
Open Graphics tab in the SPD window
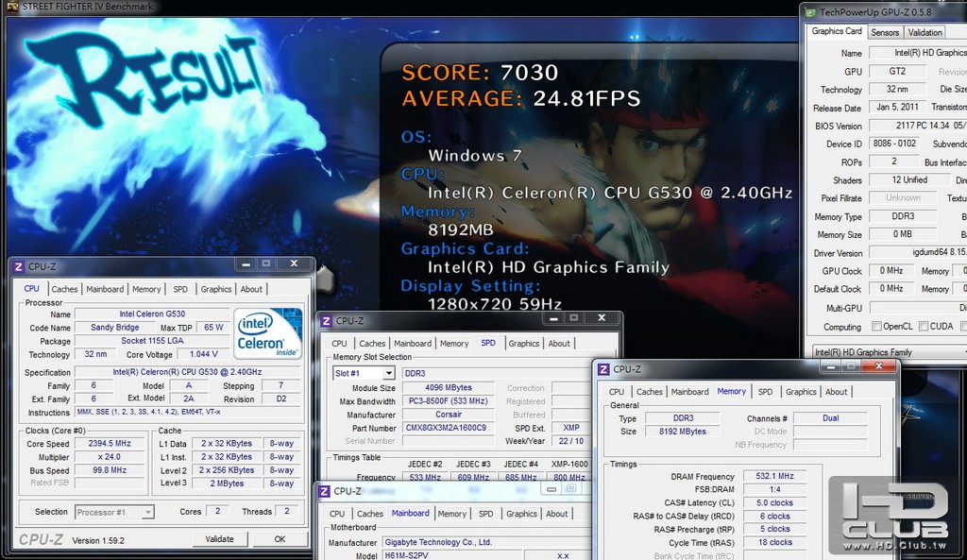coord(523,343)
